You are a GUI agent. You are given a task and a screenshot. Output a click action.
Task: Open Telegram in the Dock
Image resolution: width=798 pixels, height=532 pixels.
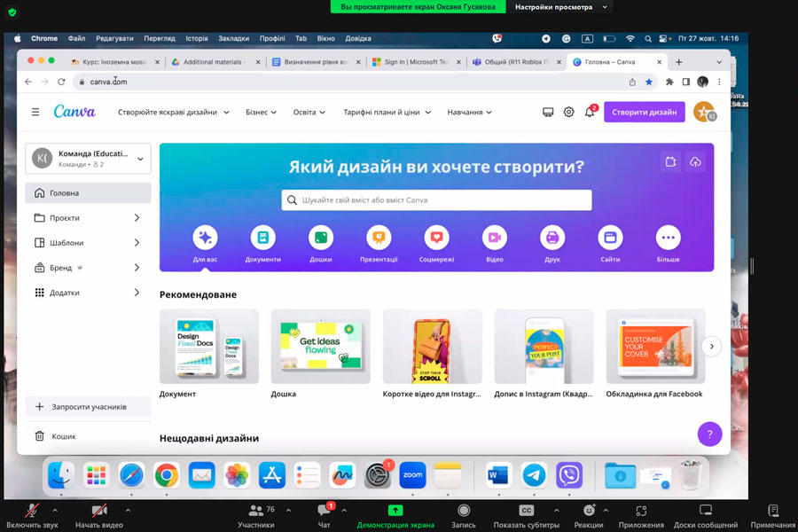point(534,475)
